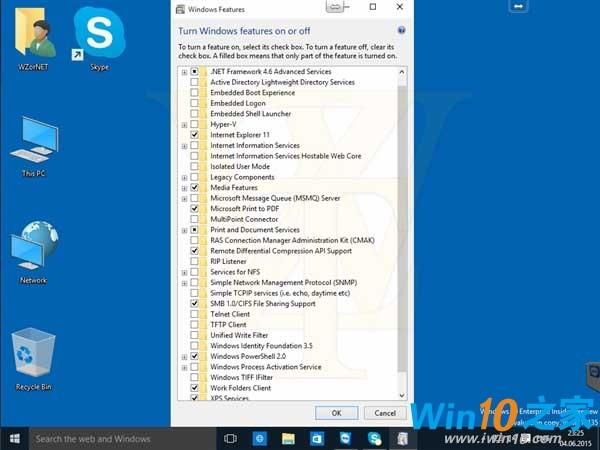The width and height of the screenshot is (600, 450).
Task: Uncheck the Internet Explorer 11 checkbox
Action: pos(194,135)
